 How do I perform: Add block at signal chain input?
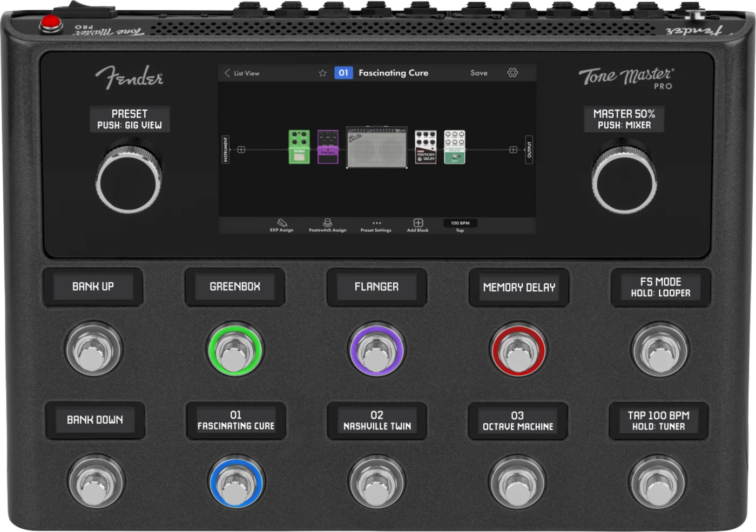241,150
